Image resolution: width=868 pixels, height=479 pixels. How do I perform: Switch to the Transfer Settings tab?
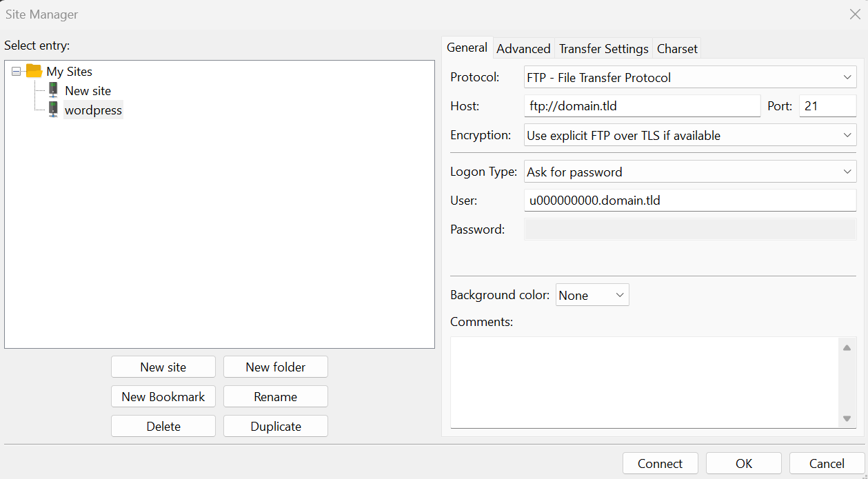click(x=603, y=48)
